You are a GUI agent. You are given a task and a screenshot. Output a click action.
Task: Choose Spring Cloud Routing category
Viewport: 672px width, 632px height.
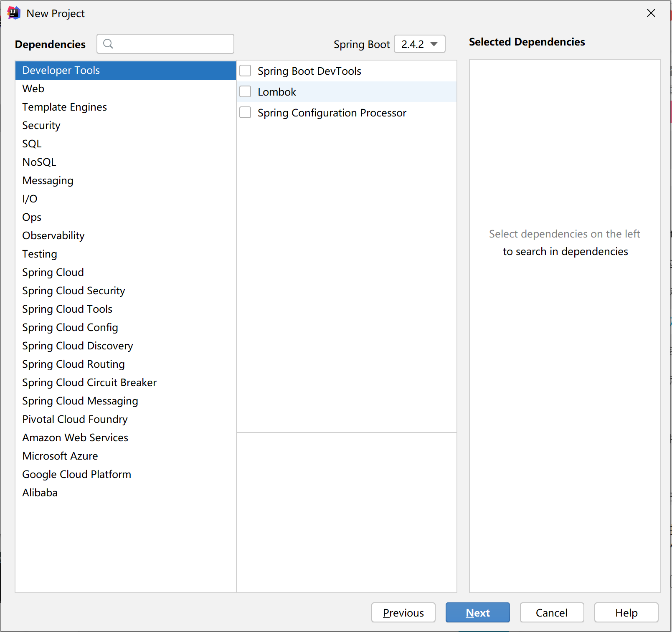point(126,364)
